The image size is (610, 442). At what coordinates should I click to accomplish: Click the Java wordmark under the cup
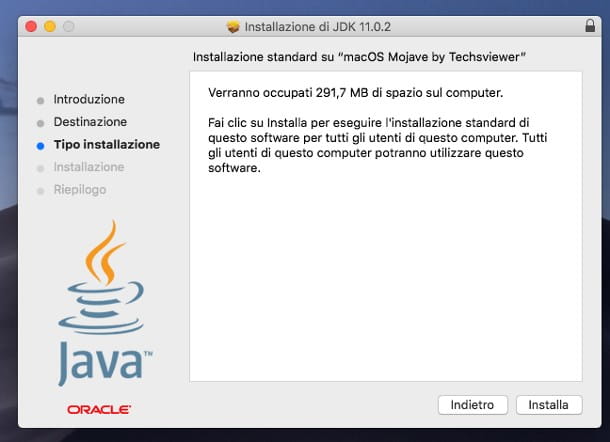[102, 363]
